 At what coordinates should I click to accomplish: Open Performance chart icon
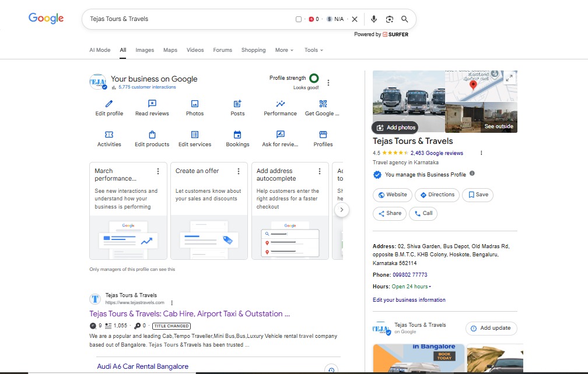[280, 104]
